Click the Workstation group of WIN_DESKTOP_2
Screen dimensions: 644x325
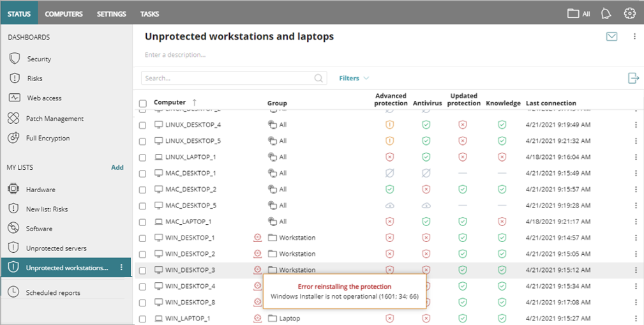pyautogui.click(x=297, y=254)
